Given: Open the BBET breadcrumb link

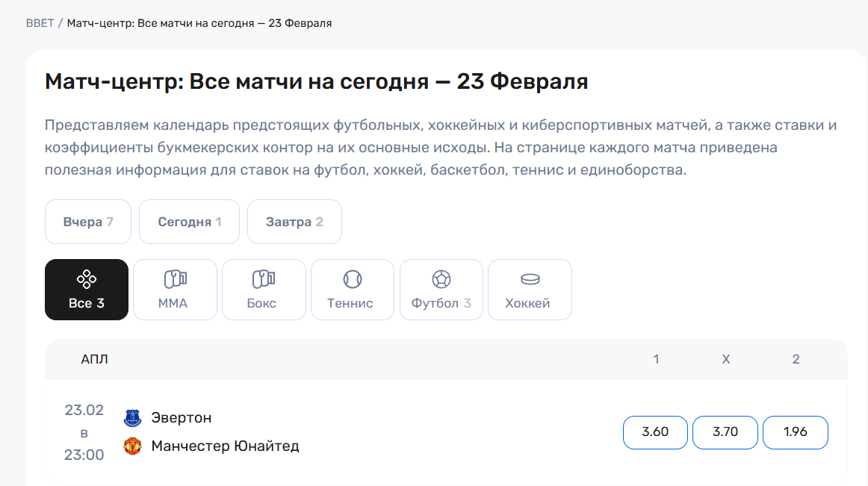Looking at the screenshot, I should click(x=39, y=23).
